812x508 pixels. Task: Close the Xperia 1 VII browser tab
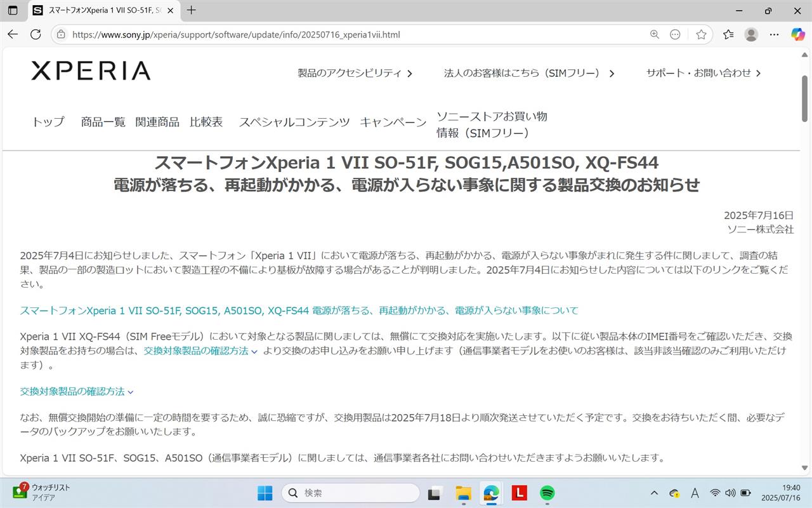tap(170, 10)
